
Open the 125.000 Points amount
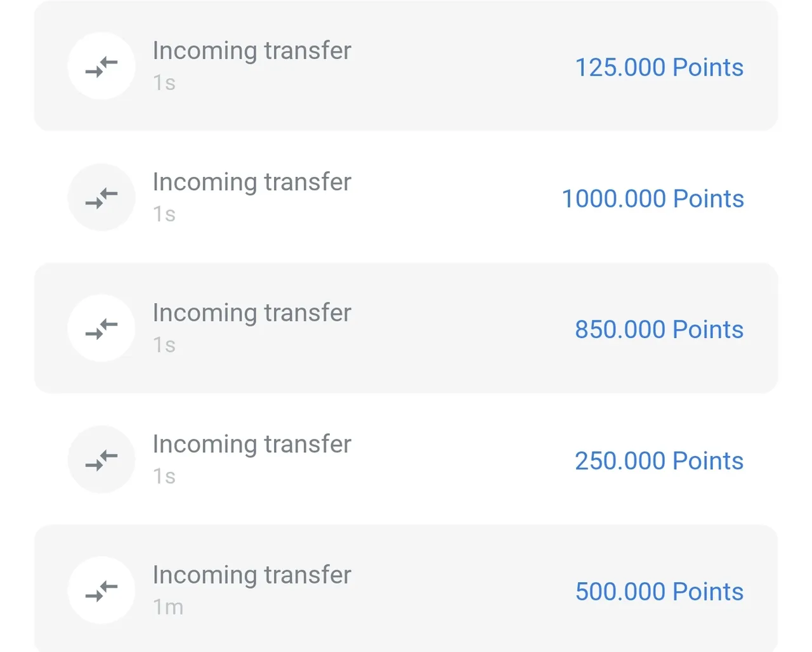click(659, 67)
